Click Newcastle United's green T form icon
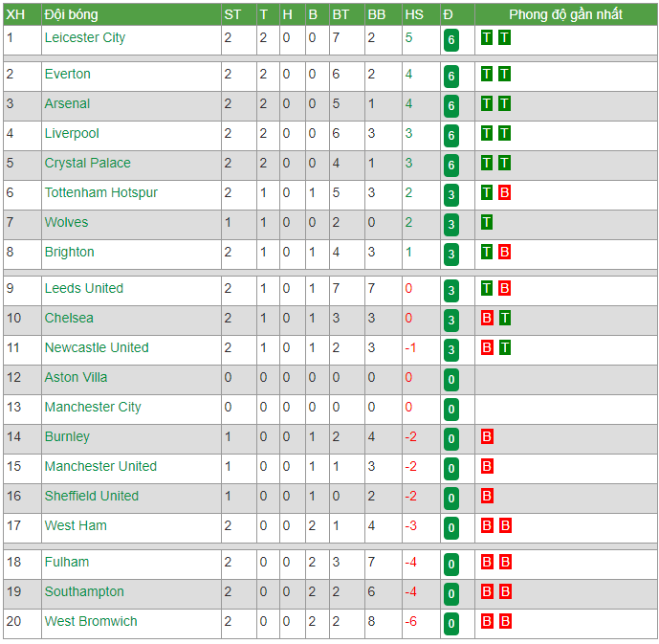This screenshot has height=644, width=659. tap(505, 348)
